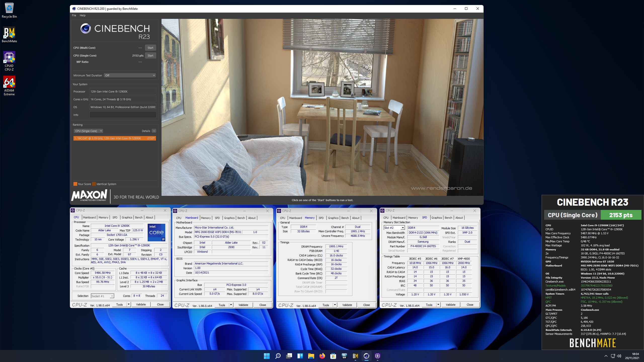Open the Minimum Test Duration dropdown
Screen dimensions: 644x362
point(130,75)
